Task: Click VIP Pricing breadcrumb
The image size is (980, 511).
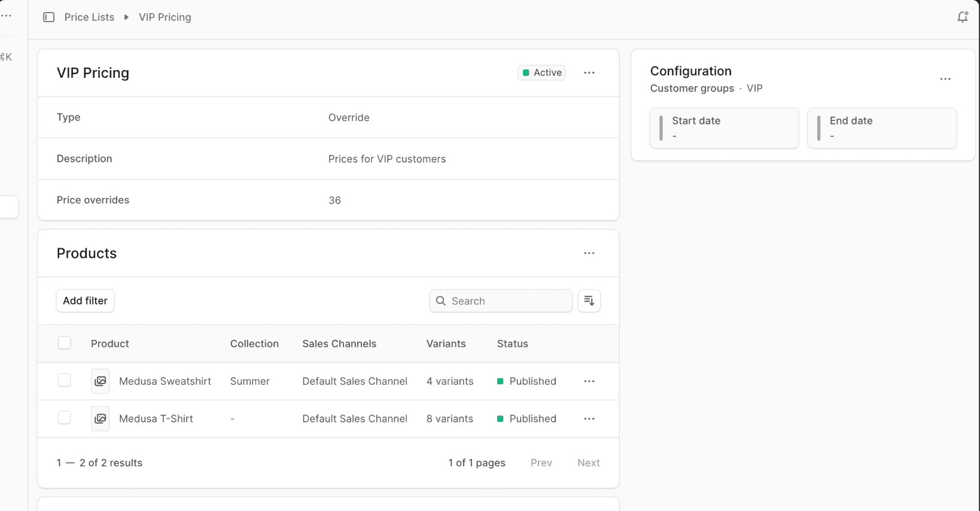Action: click(x=165, y=17)
